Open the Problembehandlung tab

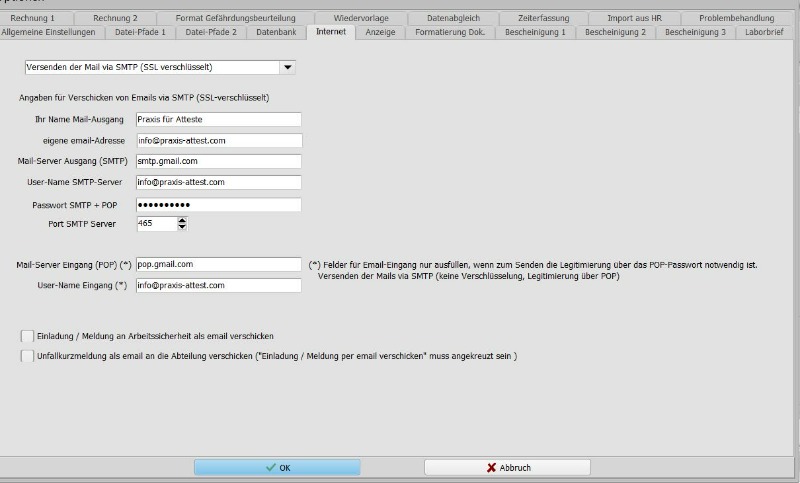click(x=736, y=18)
